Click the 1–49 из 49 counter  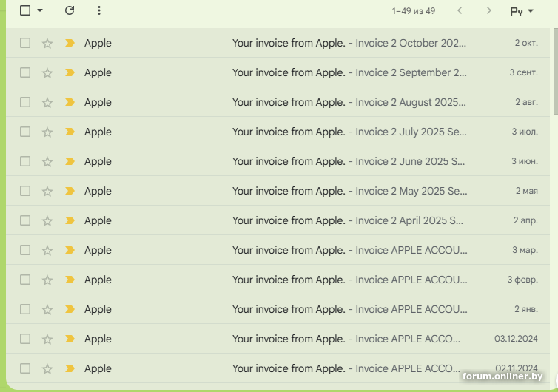[414, 11]
